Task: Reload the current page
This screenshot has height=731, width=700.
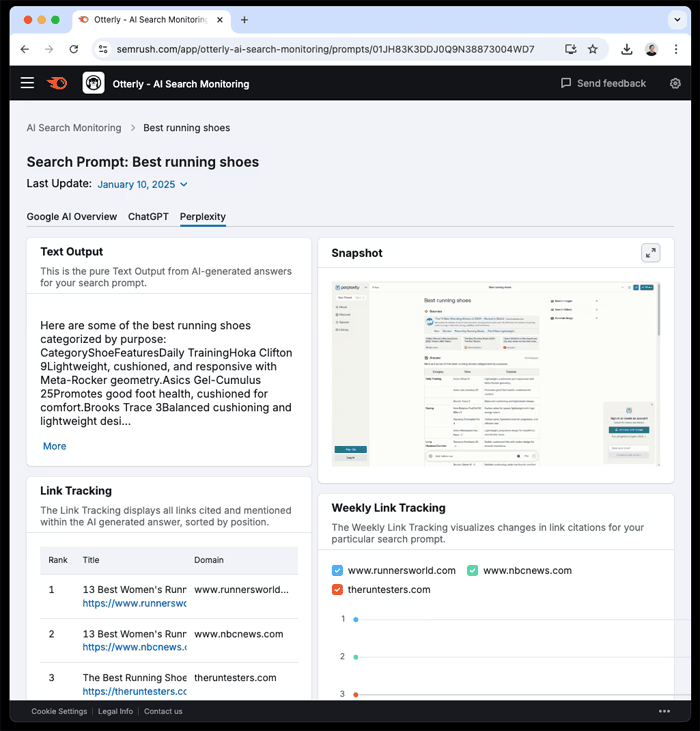Action: [x=74, y=49]
